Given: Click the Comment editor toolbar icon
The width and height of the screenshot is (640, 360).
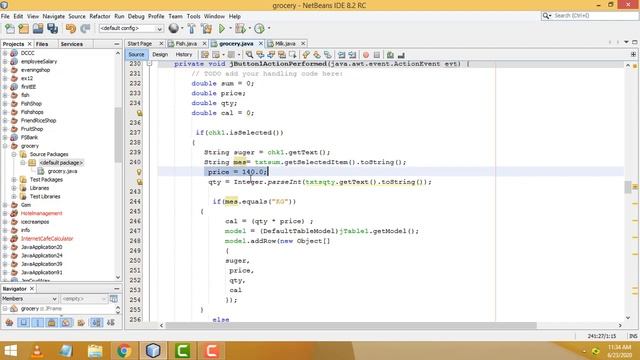Looking at the screenshot, I should [x=390, y=55].
